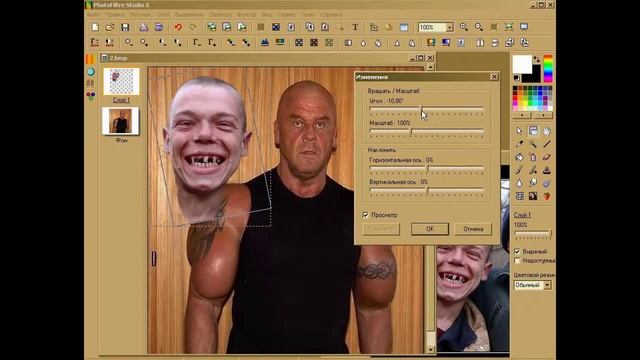This screenshot has width=640, height=360.
Task: Select the Line tool
Action: click(547, 144)
